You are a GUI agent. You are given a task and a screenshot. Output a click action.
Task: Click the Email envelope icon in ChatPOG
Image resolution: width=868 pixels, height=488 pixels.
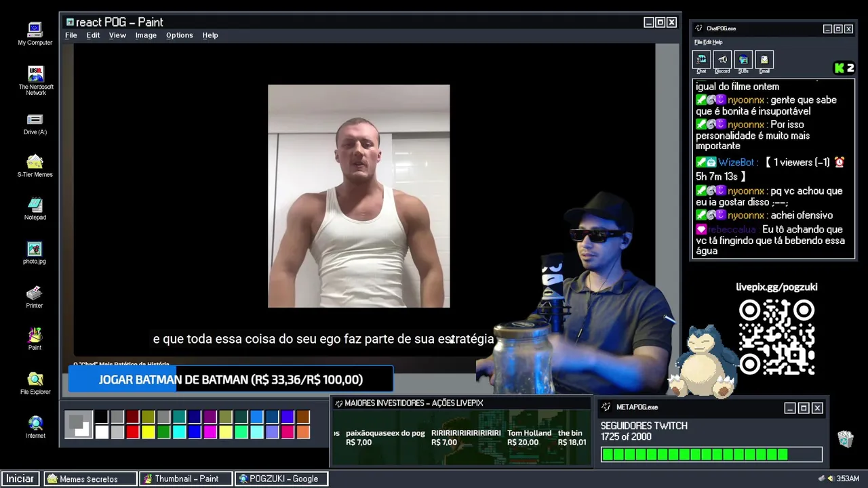[x=764, y=61]
